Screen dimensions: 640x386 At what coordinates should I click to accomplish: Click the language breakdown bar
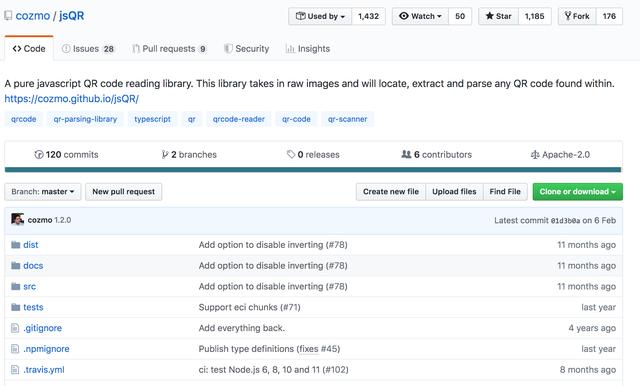pos(313,170)
